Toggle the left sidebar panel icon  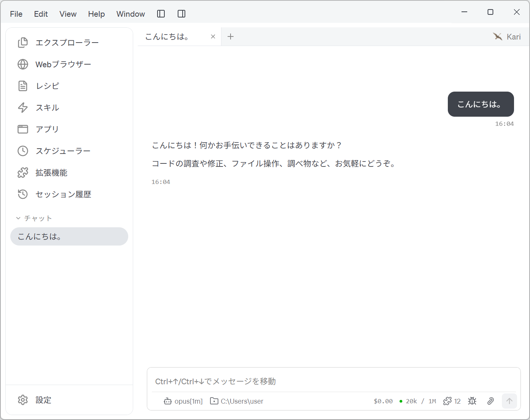click(161, 14)
